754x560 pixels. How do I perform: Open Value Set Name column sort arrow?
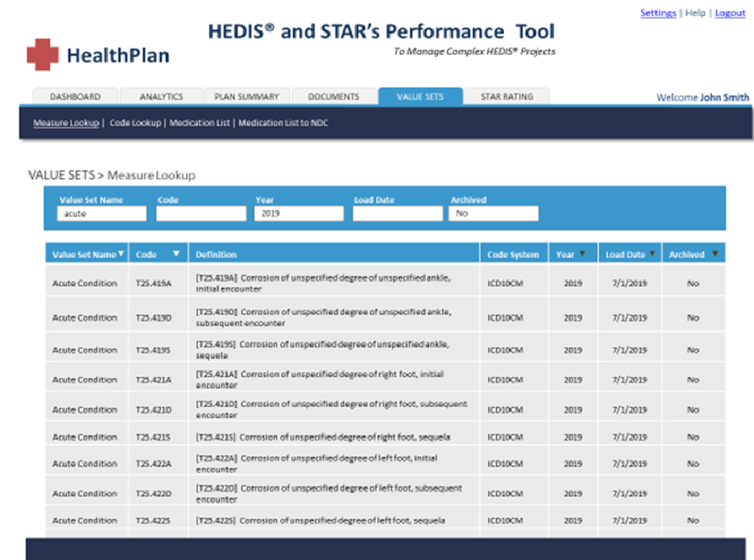coord(121,254)
